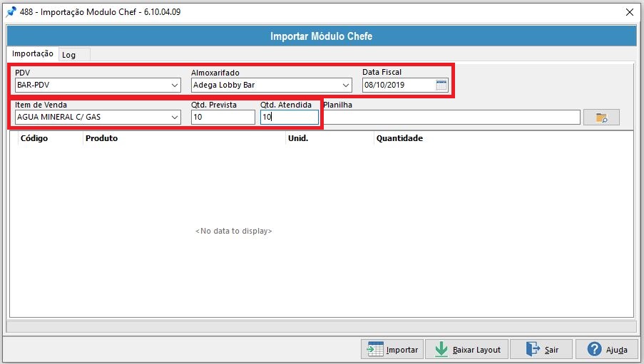Open help with the Ajuda button

[x=607, y=349]
